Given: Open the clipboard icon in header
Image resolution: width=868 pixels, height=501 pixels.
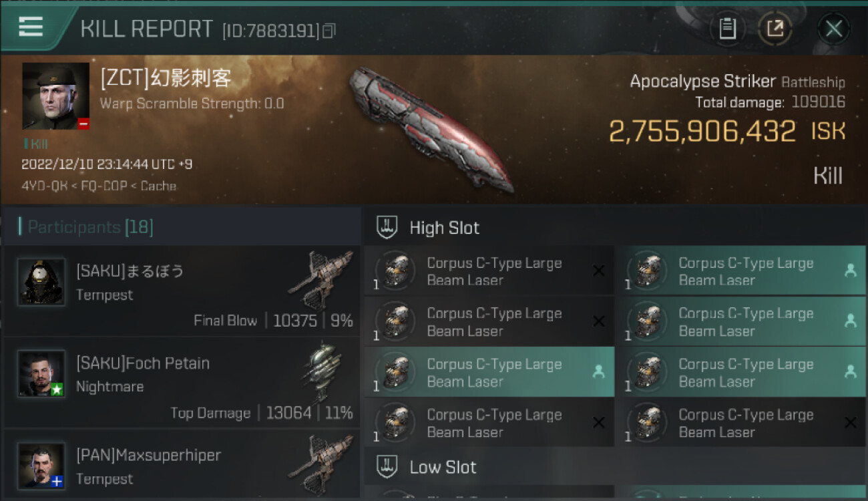Looking at the screenshot, I should (727, 29).
